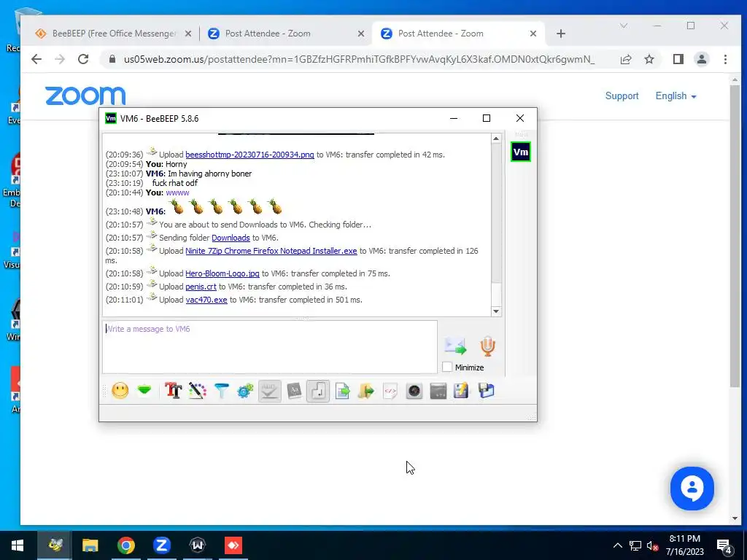Open chat settings blue gears icon

tap(245, 391)
